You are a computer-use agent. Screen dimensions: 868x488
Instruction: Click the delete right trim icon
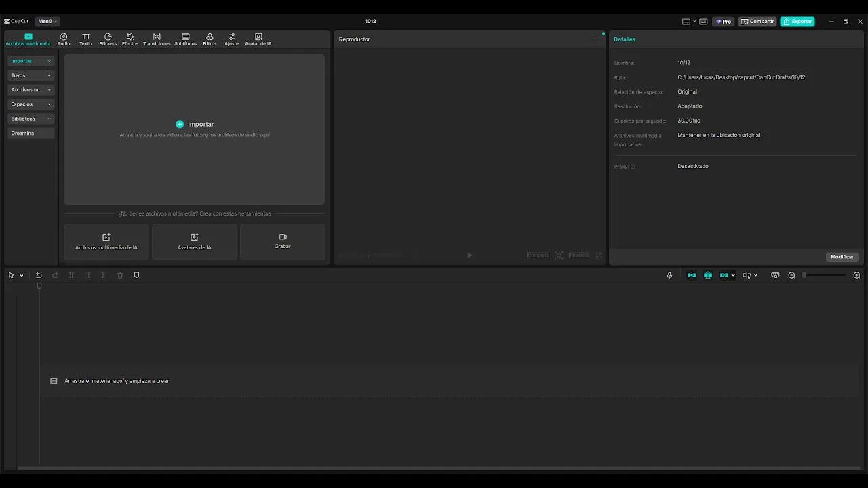[x=103, y=275]
